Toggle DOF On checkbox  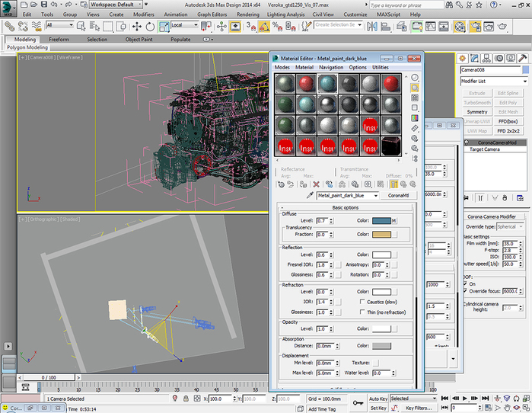coord(465,283)
